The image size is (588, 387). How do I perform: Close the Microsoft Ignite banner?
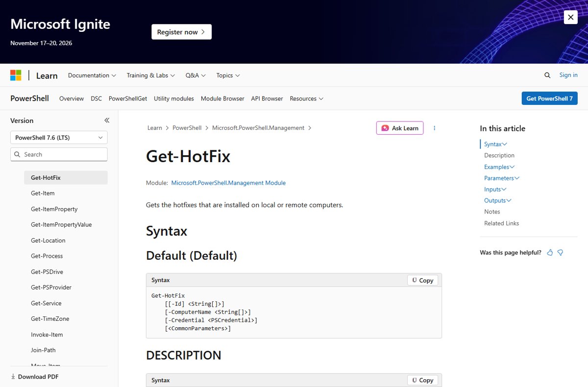(570, 17)
